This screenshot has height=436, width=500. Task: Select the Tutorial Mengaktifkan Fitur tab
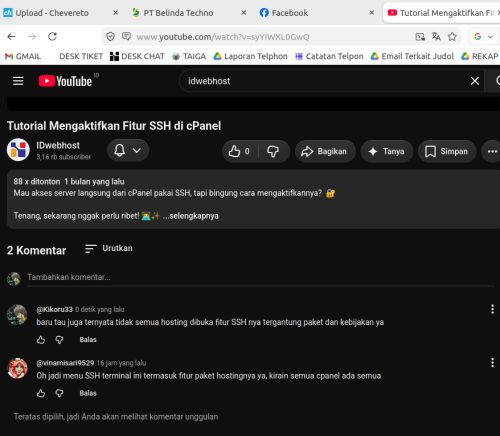click(x=443, y=13)
